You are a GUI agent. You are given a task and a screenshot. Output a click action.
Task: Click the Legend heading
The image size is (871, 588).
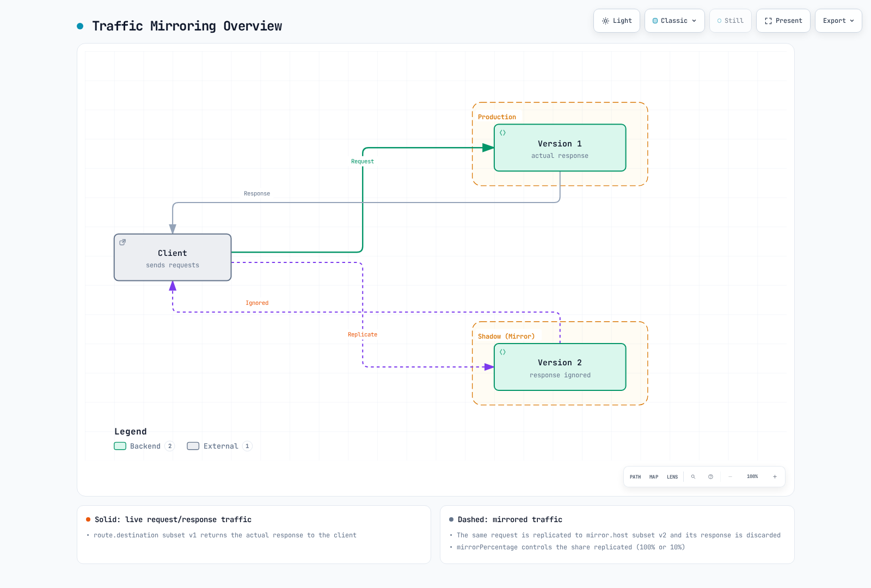point(131,432)
